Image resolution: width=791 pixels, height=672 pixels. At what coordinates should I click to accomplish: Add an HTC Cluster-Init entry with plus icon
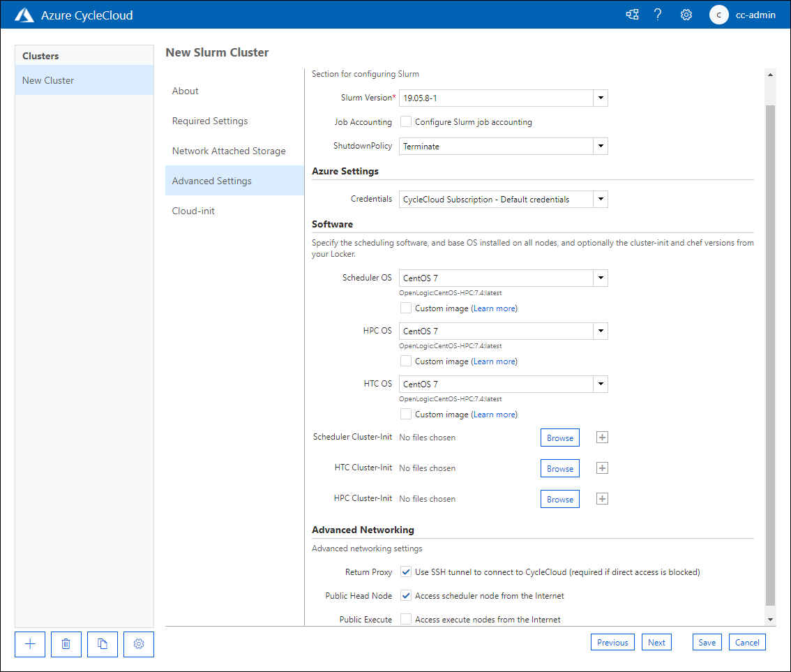pos(602,468)
